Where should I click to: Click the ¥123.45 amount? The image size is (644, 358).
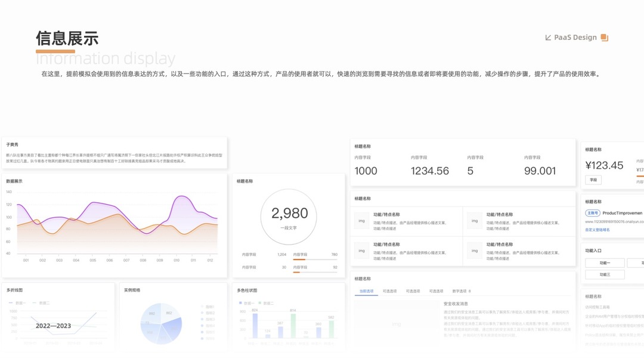tap(604, 166)
